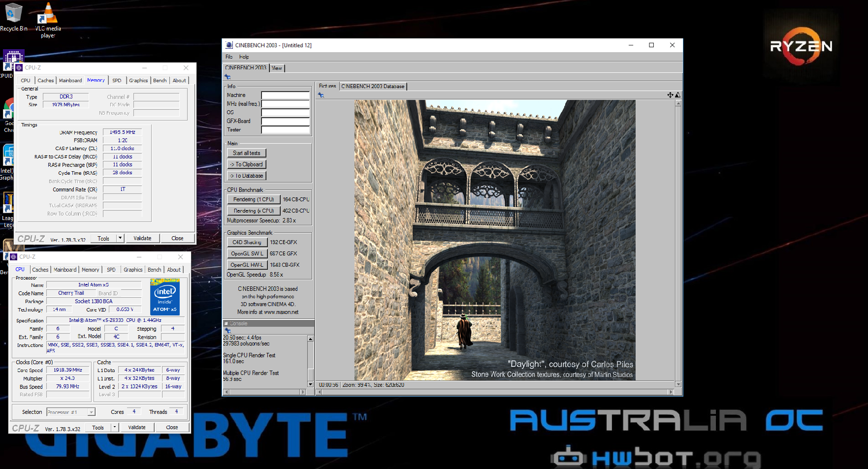Click the CPU-Z processor window title icon
The height and width of the screenshot is (469, 868).
click(14, 257)
